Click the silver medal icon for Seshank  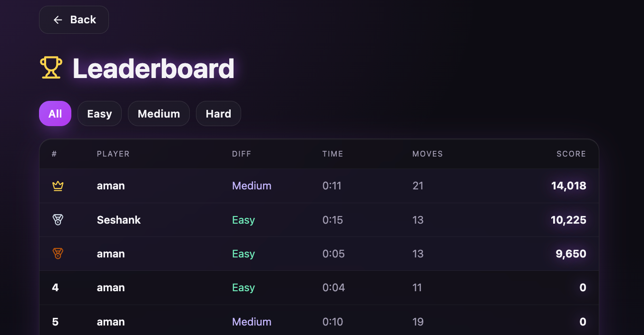[x=58, y=220]
